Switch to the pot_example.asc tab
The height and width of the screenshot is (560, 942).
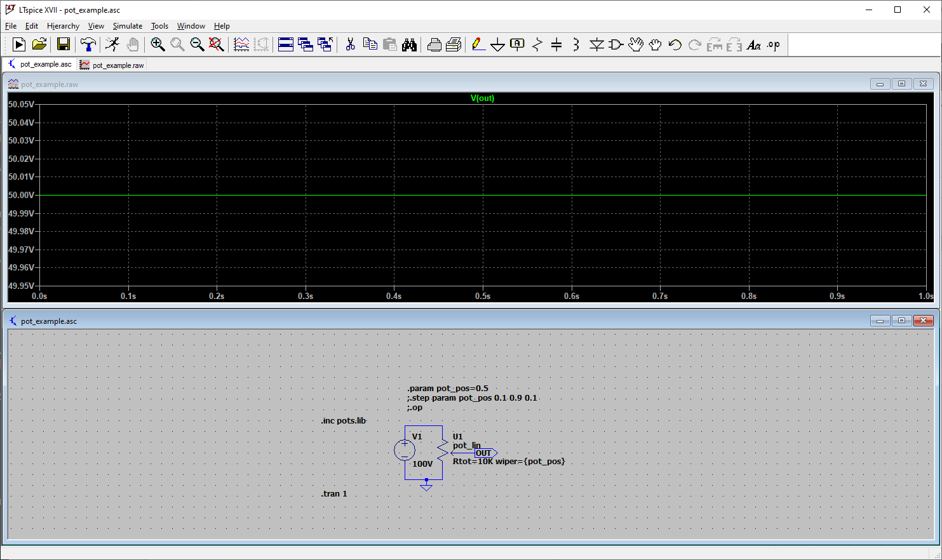[39, 64]
